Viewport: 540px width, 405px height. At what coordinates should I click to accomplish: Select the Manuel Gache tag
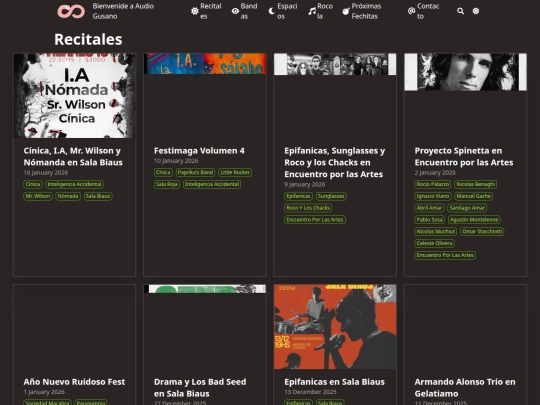click(x=474, y=196)
